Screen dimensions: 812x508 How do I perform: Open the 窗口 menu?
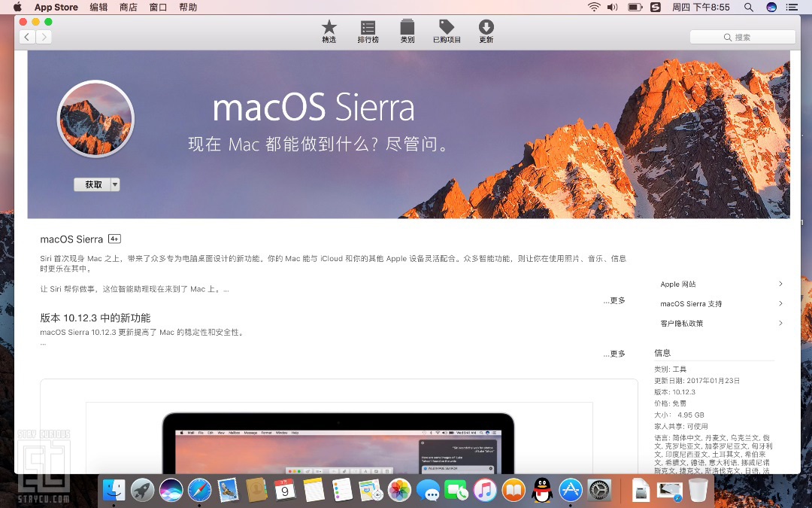[x=158, y=8]
